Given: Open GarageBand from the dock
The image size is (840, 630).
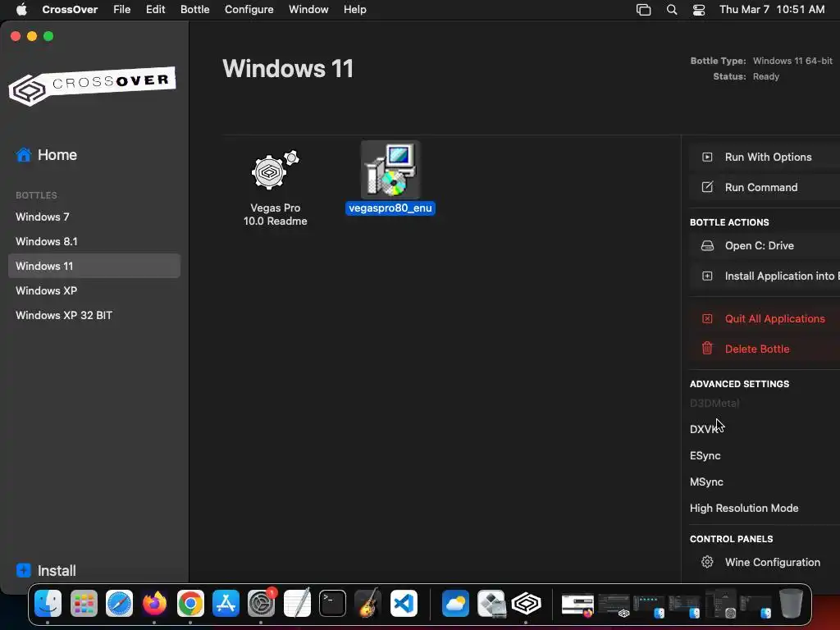Looking at the screenshot, I should coord(367,604).
